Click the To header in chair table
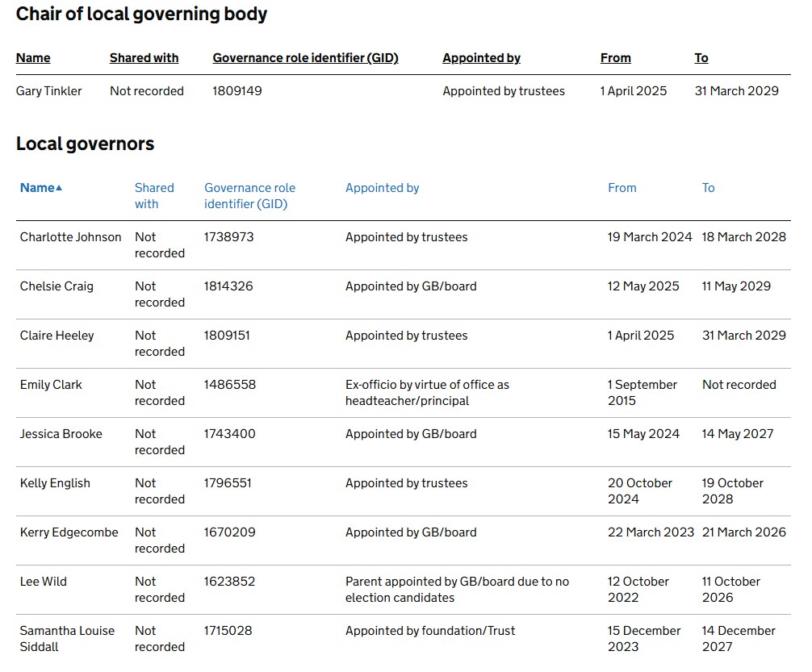Viewport: 812px width, 672px height. (x=701, y=58)
